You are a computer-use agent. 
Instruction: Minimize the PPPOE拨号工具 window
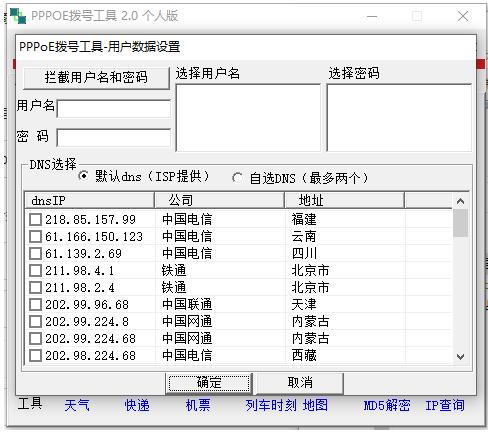point(372,16)
